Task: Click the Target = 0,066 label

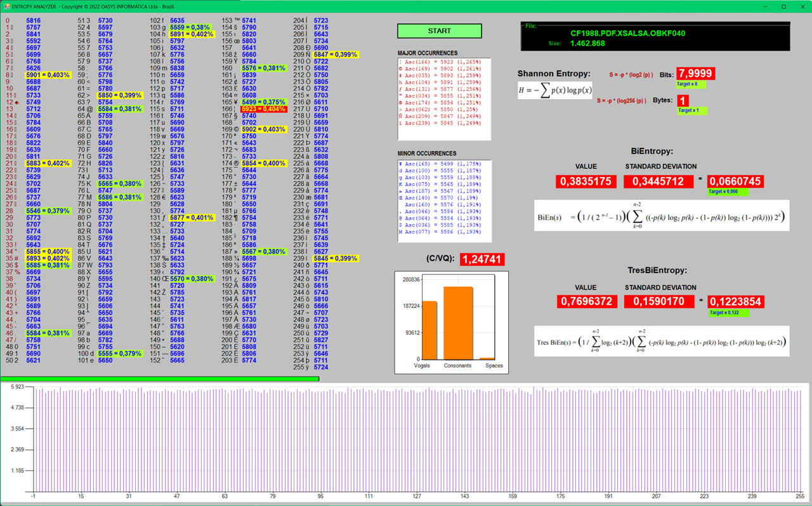Action: coord(728,191)
